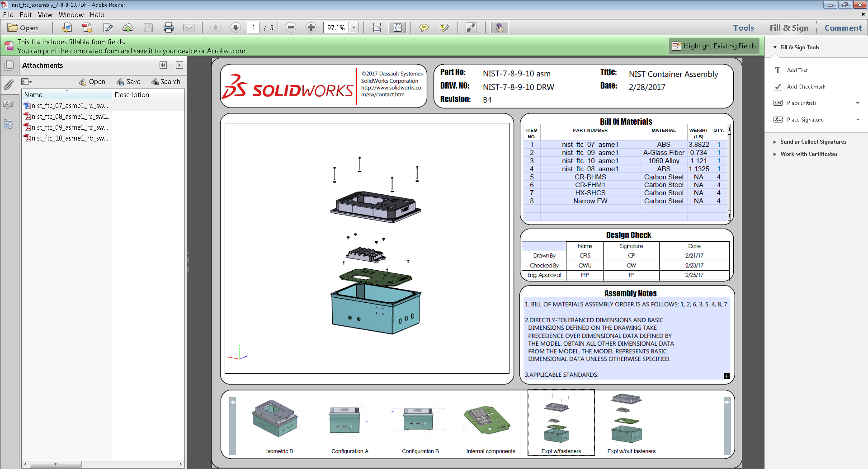
Task: Open the Window menu
Action: coord(71,15)
